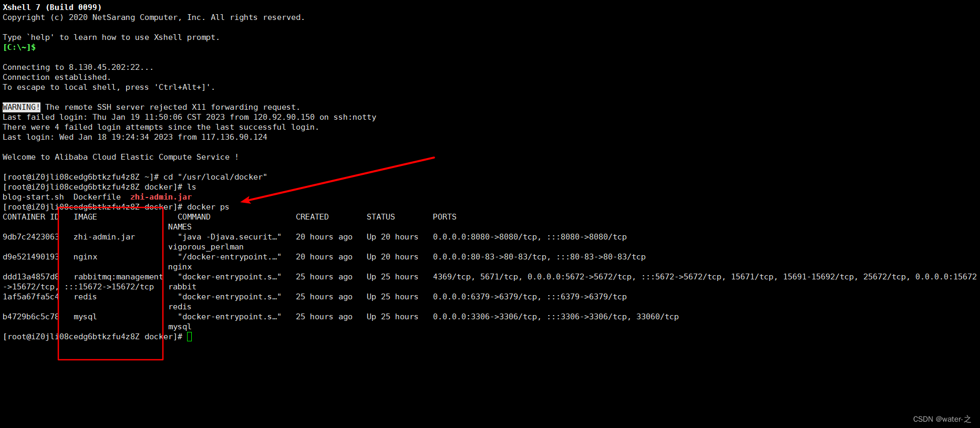
Task: Click the highlighted WARNING! label
Action: coord(22,107)
